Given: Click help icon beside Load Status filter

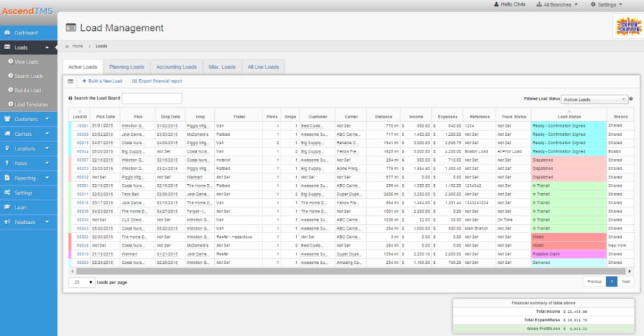Looking at the screenshot, I should [631, 99].
